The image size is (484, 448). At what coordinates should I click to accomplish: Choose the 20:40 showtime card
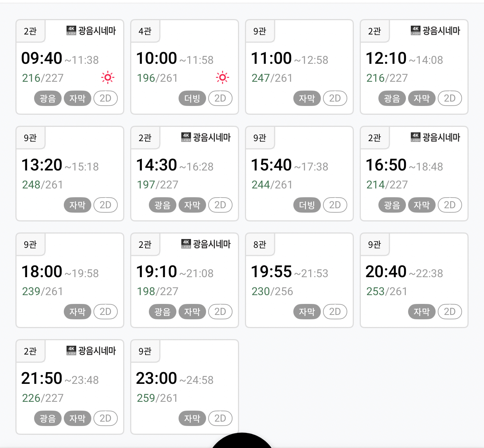414,280
